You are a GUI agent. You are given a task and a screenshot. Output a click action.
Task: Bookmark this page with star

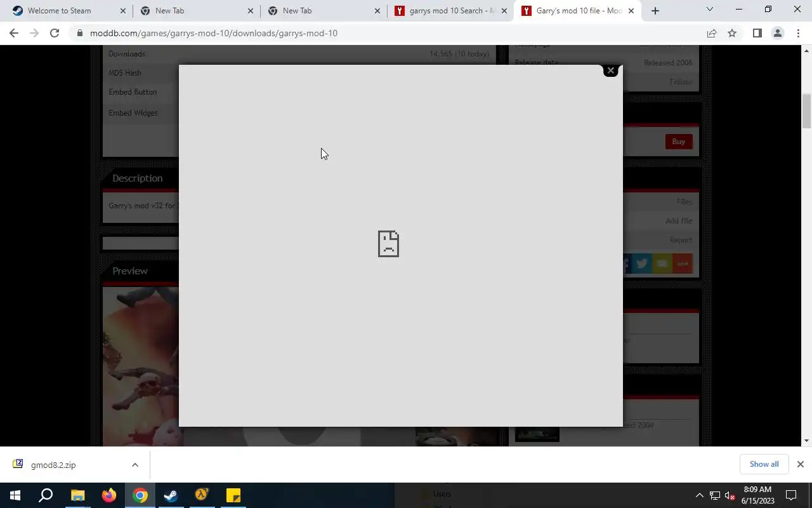pos(732,33)
